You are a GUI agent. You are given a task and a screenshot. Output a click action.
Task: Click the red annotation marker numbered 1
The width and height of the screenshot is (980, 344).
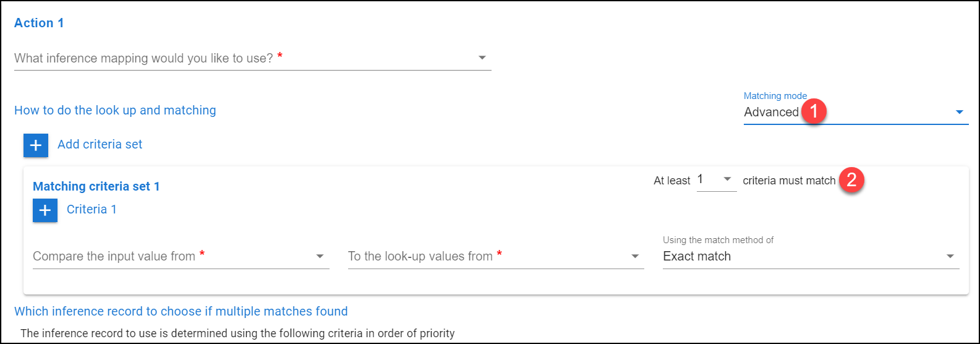click(x=814, y=111)
